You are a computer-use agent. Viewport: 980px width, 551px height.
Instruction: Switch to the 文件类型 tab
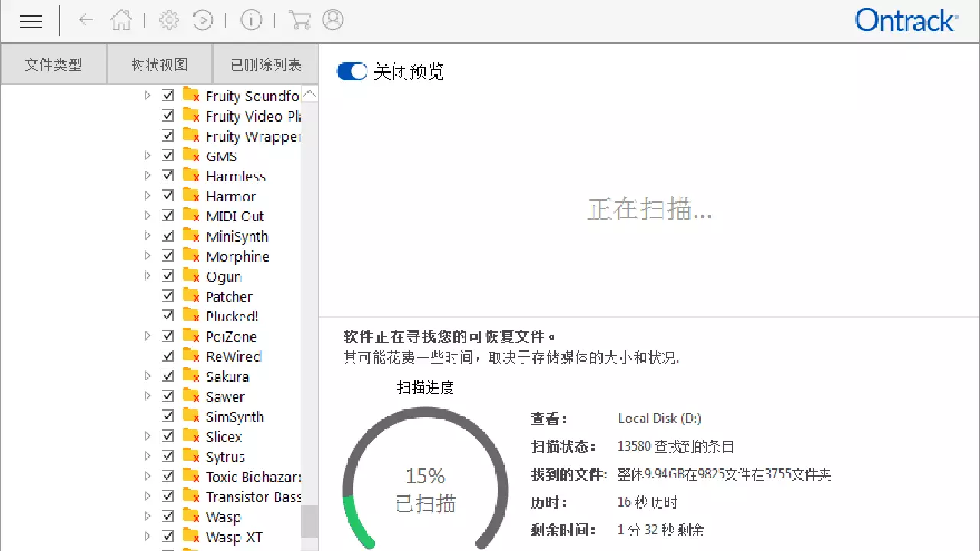click(x=53, y=64)
